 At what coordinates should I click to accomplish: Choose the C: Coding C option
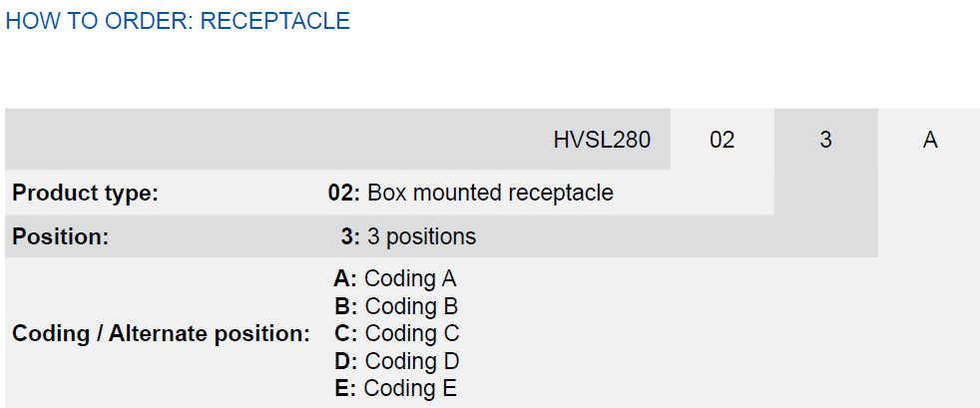397,333
